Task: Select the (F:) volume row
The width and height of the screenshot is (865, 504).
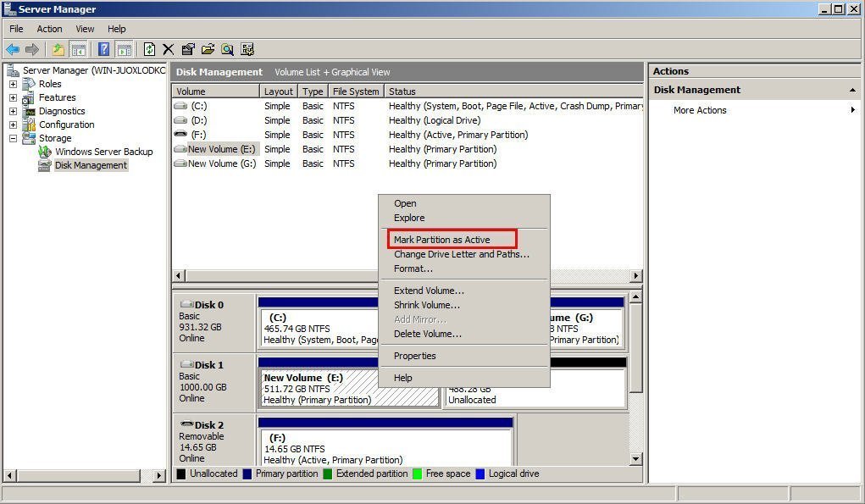Action: 408,135
